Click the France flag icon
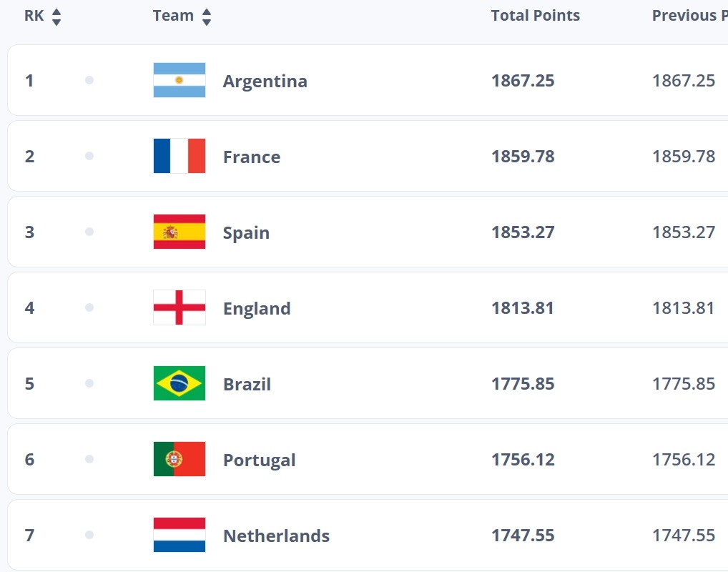Image resolution: width=728 pixels, height=572 pixels. tap(179, 156)
